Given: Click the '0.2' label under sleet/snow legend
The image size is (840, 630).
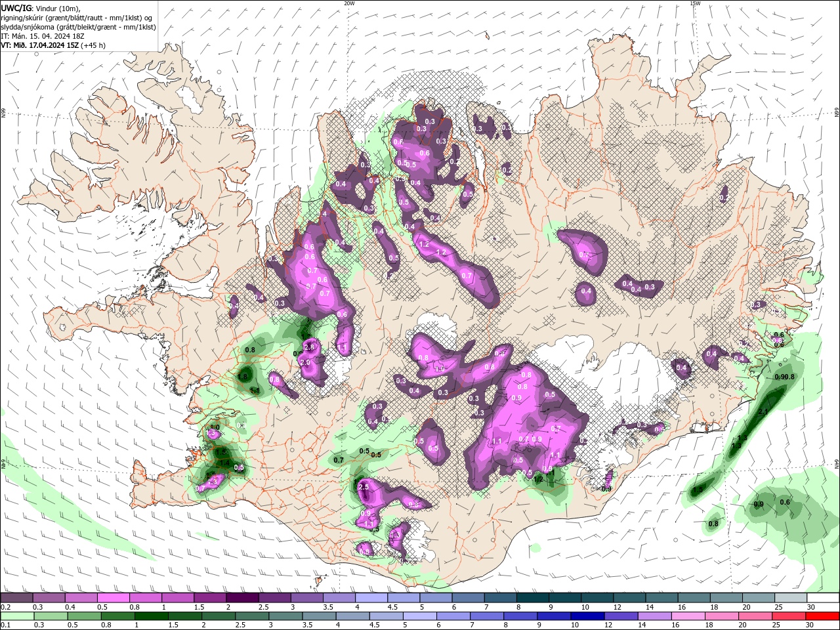Looking at the screenshot, I should 5,608.
